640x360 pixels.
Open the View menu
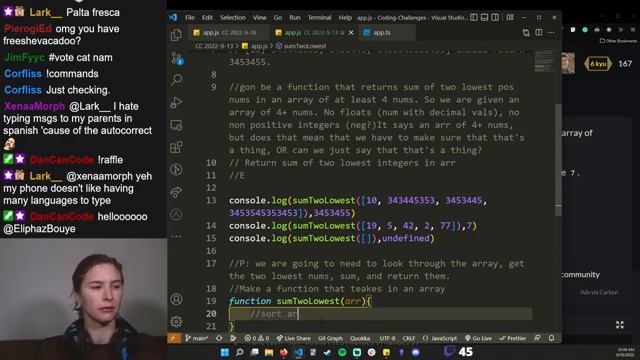pyautogui.click(x=260, y=18)
